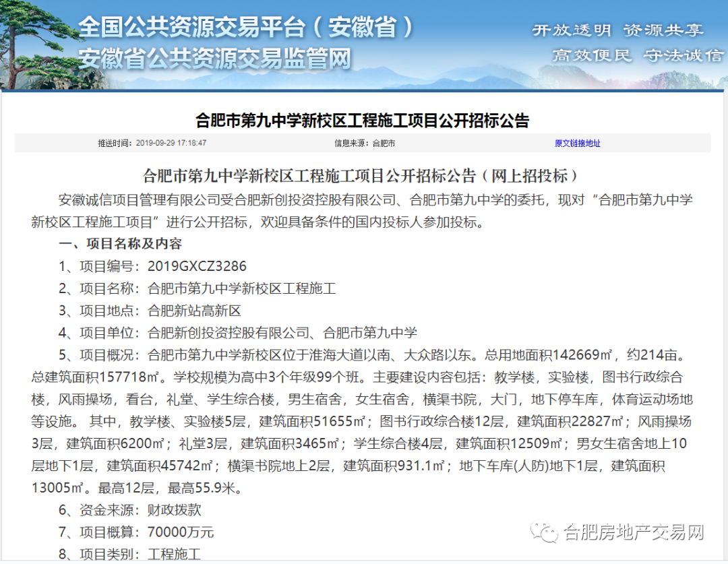
Task: Click the project number 2019GXCZ3286 line
Action: 152,266
